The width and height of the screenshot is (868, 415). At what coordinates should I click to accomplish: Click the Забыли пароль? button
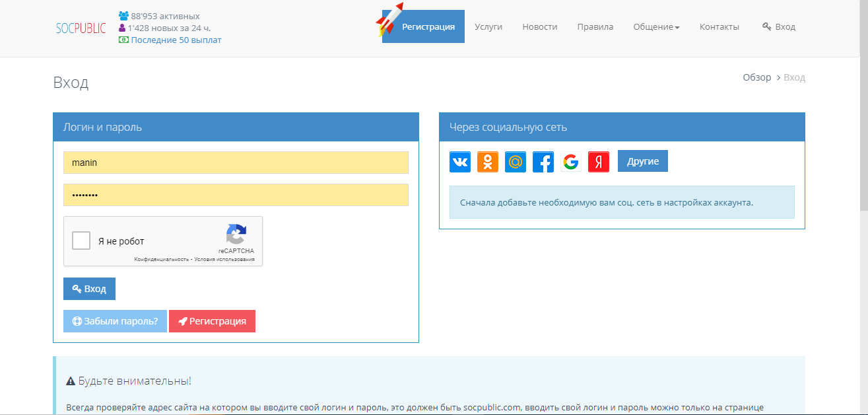pyautogui.click(x=115, y=321)
